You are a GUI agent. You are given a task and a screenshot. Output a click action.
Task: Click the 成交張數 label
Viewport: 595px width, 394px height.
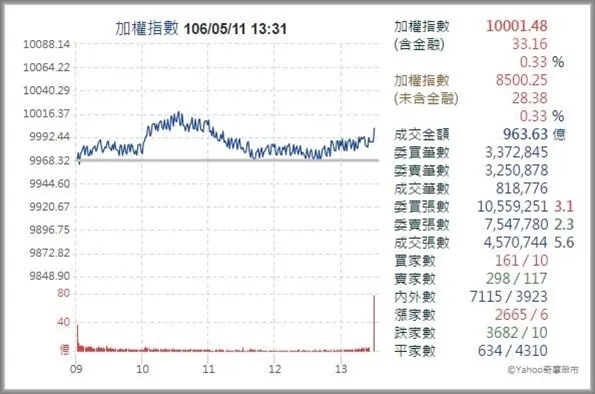point(422,243)
